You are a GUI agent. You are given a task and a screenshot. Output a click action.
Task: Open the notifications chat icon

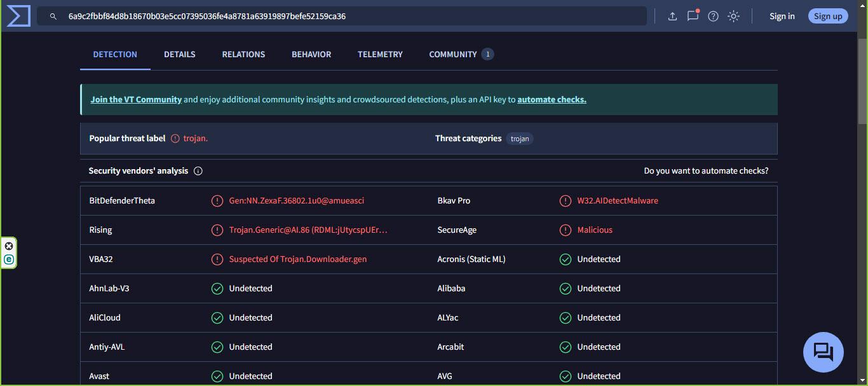tap(693, 16)
